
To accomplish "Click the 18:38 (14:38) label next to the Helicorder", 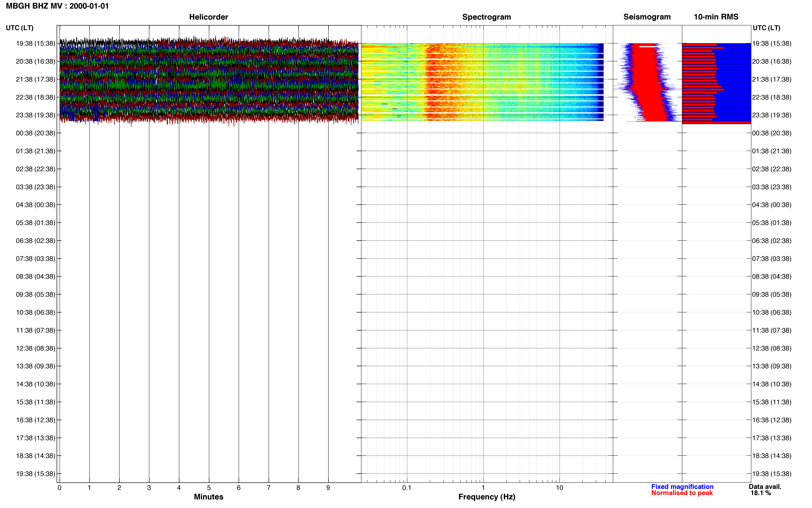I will point(36,456).
